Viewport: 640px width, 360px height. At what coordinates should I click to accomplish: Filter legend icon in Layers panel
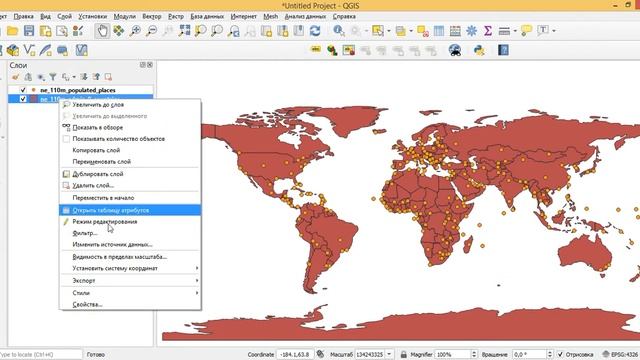pyautogui.click(x=53, y=77)
